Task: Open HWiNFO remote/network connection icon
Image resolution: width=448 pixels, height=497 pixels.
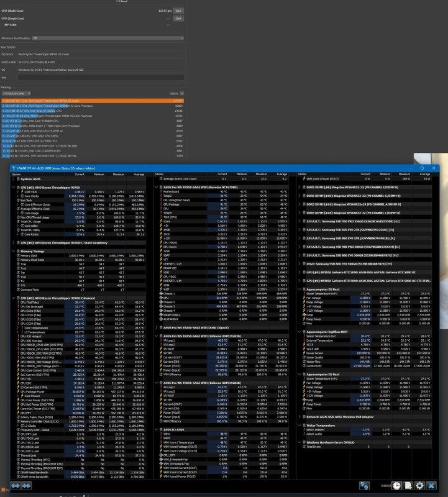Action: (x=364, y=485)
